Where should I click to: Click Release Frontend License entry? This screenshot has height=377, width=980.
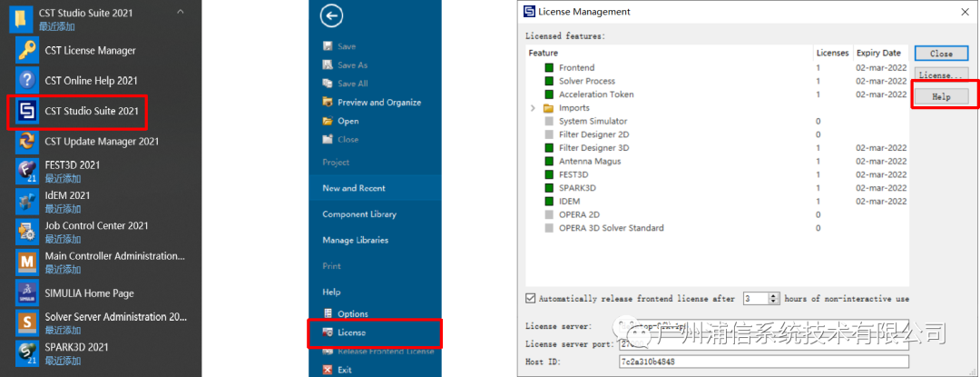click(386, 352)
